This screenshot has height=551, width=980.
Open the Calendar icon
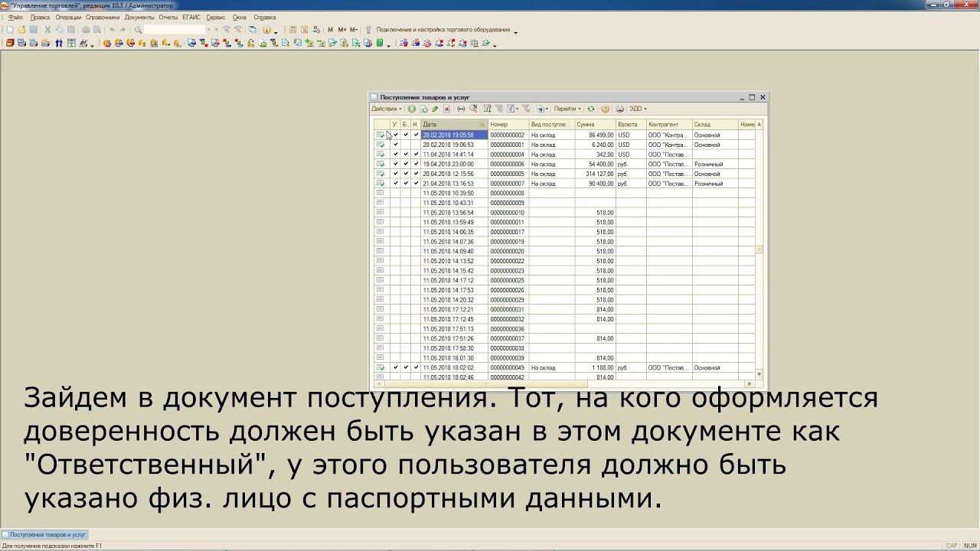(304, 30)
